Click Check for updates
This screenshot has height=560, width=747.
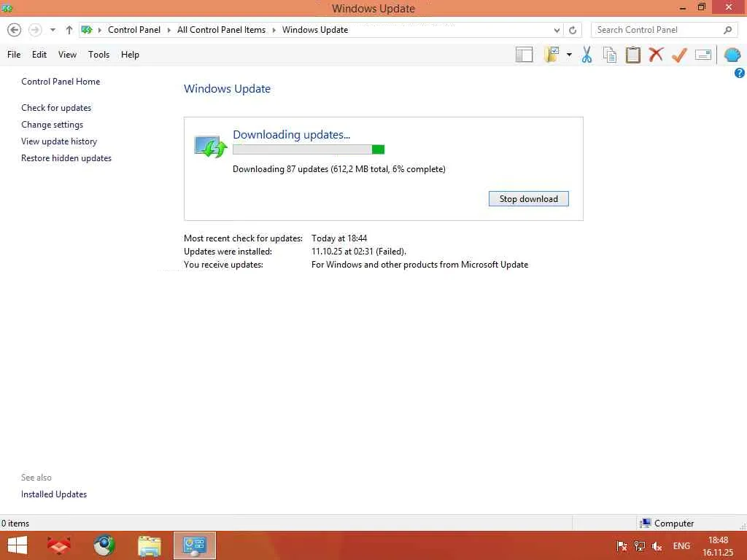click(x=56, y=108)
